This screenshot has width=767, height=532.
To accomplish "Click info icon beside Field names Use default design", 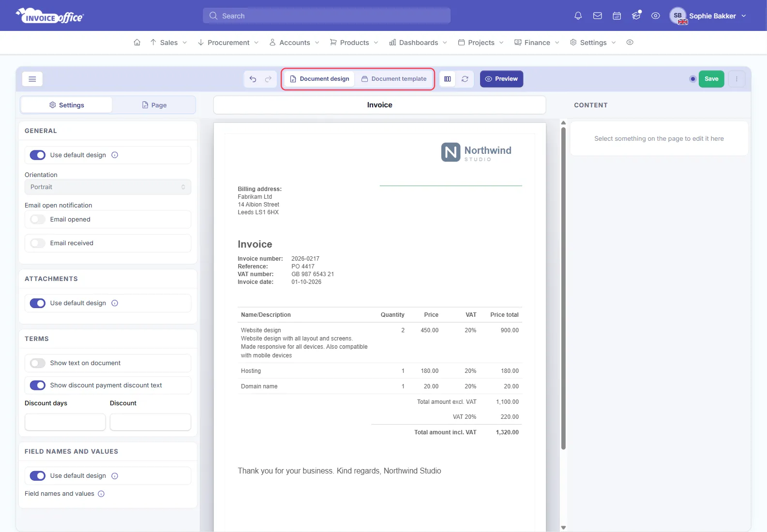I will [x=115, y=476].
